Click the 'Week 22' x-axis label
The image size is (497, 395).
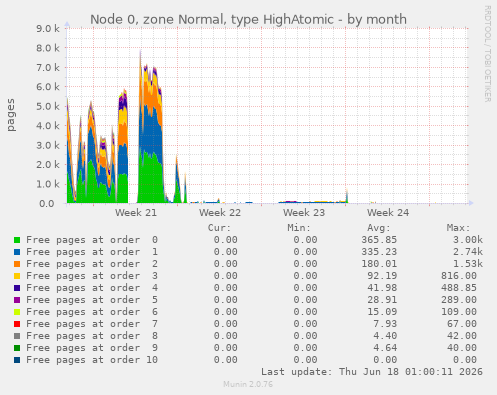click(220, 213)
